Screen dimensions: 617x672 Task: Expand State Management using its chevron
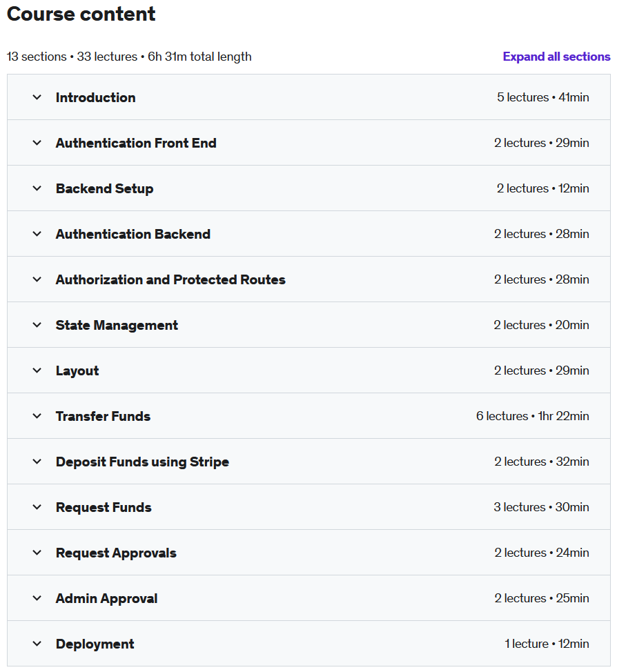coord(37,325)
